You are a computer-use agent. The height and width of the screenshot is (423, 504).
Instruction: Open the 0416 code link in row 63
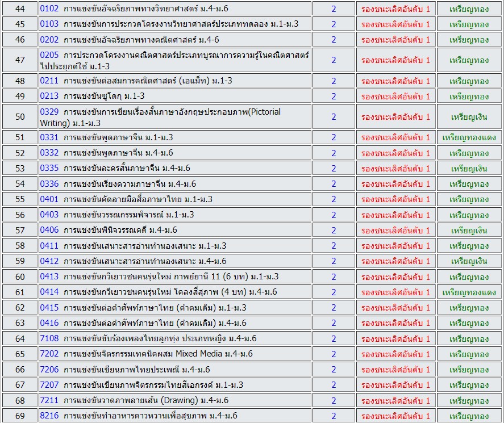pyautogui.click(x=49, y=323)
